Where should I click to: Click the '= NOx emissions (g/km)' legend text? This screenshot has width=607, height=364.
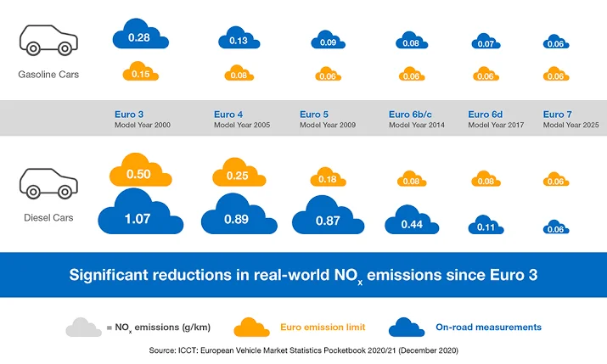pyautogui.click(x=159, y=328)
